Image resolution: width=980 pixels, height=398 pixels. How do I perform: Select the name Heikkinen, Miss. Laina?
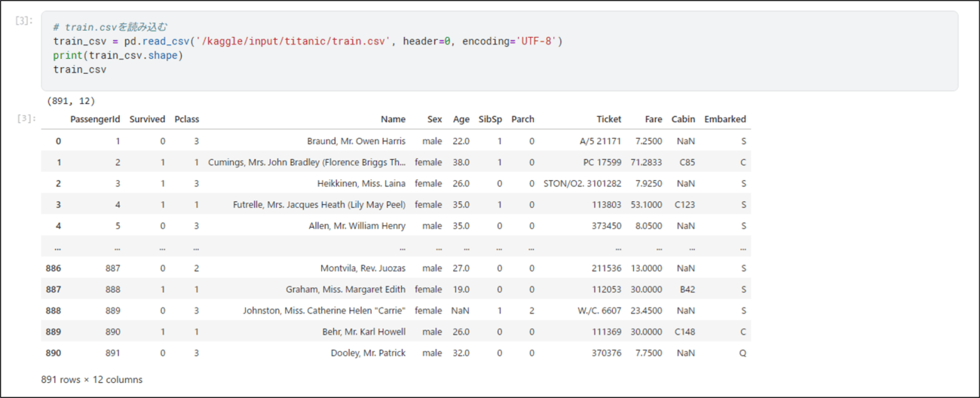pyautogui.click(x=361, y=183)
